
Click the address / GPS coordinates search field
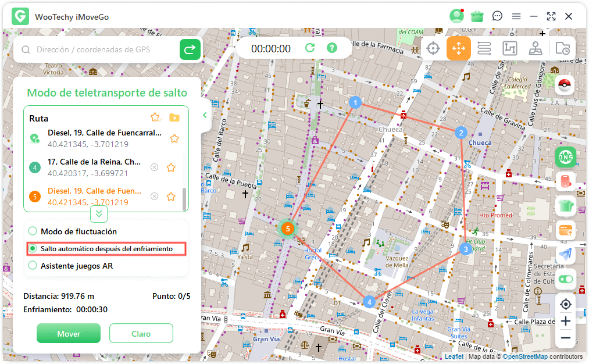(x=99, y=50)
